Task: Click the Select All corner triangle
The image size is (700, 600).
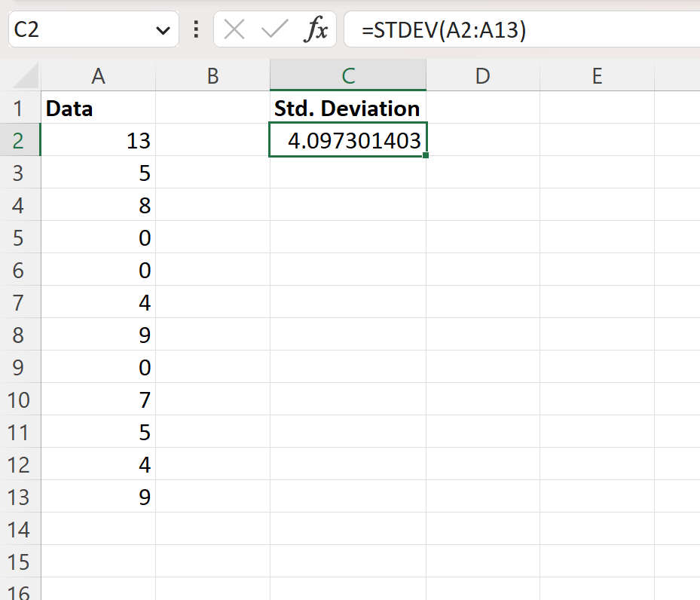Action: [x=26, y=76]
